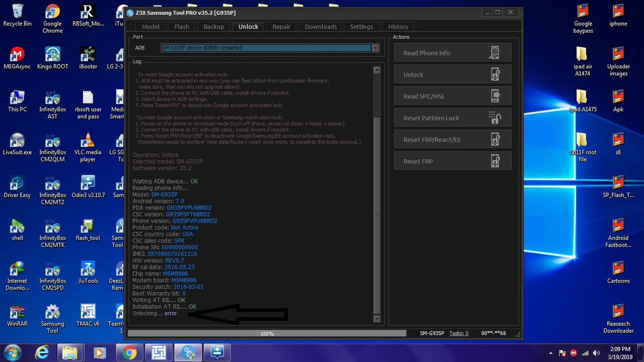
Task: Click IMEI value 357090070161310
Action: tap(172, 254)
